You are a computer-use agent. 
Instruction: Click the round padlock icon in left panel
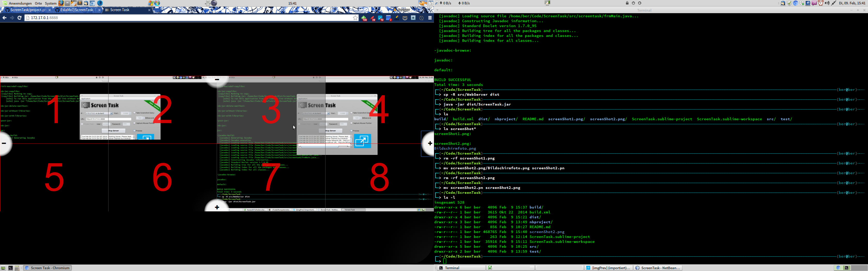pyautogui.click(x=214, y=3)
